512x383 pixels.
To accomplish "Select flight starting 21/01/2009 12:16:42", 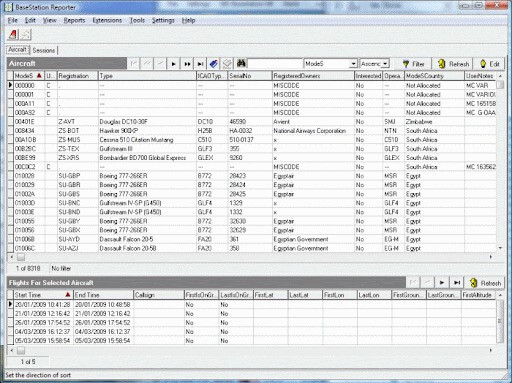I will (252, 313).
